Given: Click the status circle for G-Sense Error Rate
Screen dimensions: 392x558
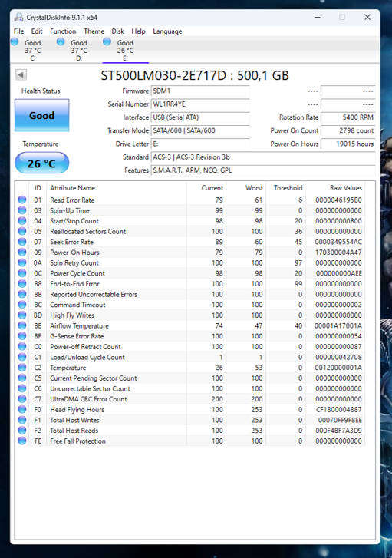Looking at the screenshot, I should (x=22, y=336).
